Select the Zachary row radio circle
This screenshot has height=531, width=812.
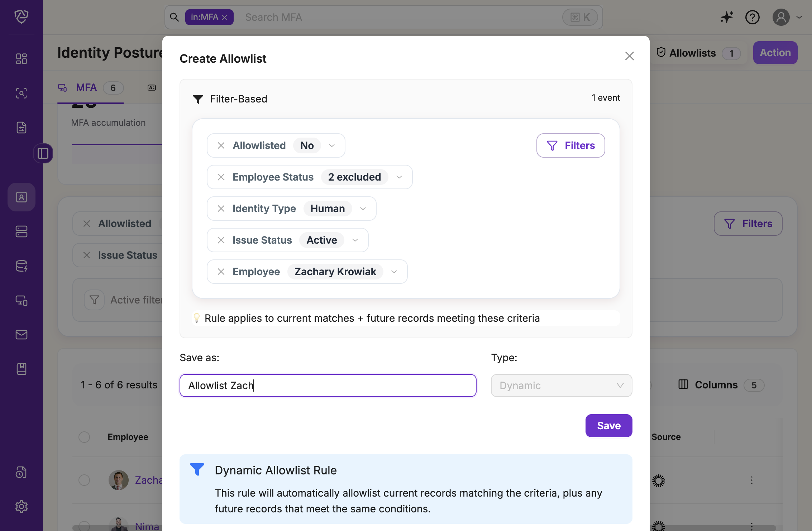coord(84,480)
